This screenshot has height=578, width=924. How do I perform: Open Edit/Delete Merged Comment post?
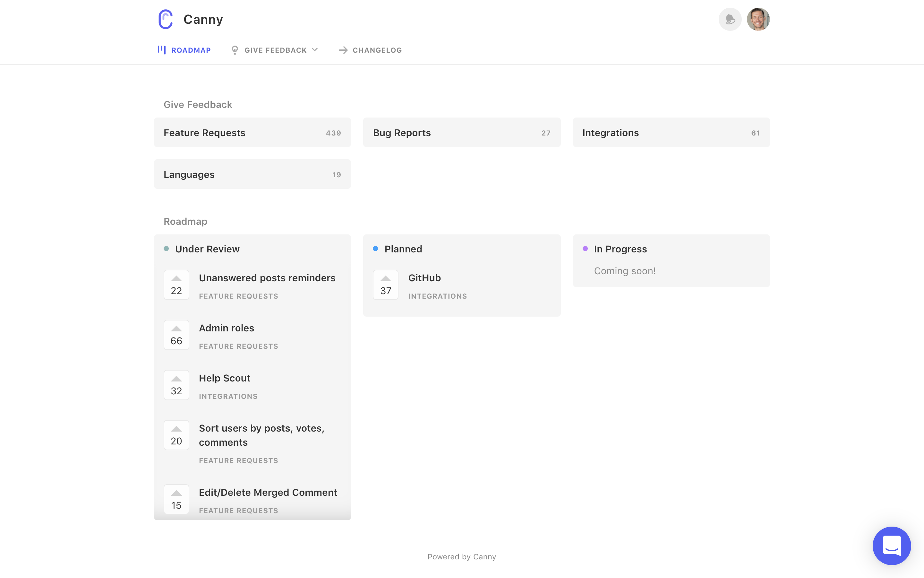click(268, 492)
